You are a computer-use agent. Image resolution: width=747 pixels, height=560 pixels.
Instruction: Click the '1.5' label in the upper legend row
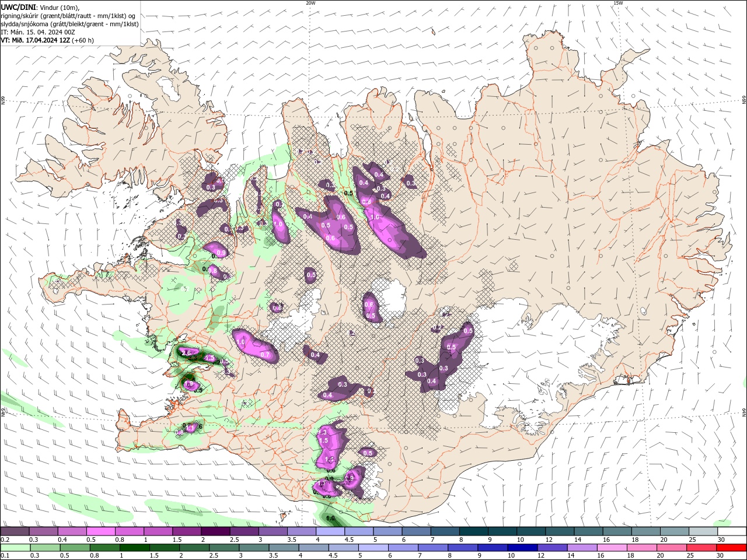177,540
